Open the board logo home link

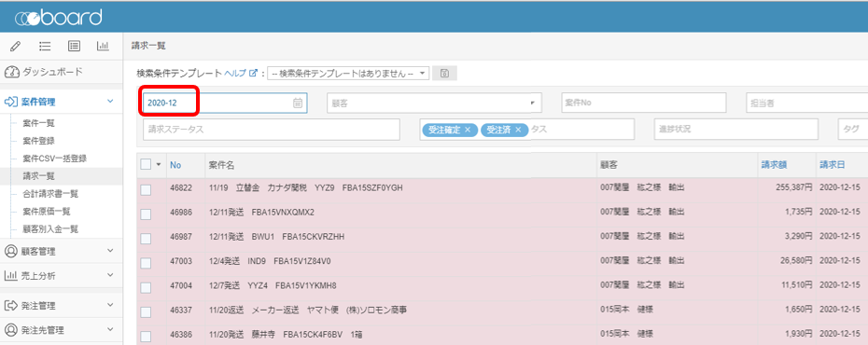point(58,17)
